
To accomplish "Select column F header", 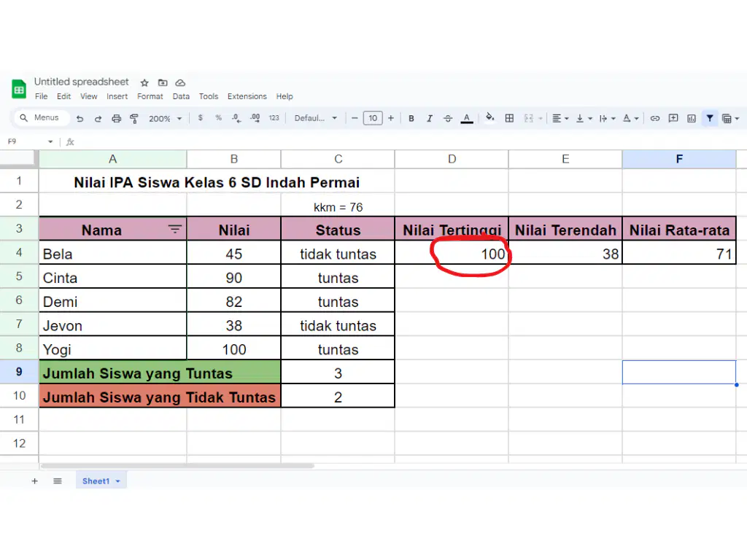I will point(679,159).
